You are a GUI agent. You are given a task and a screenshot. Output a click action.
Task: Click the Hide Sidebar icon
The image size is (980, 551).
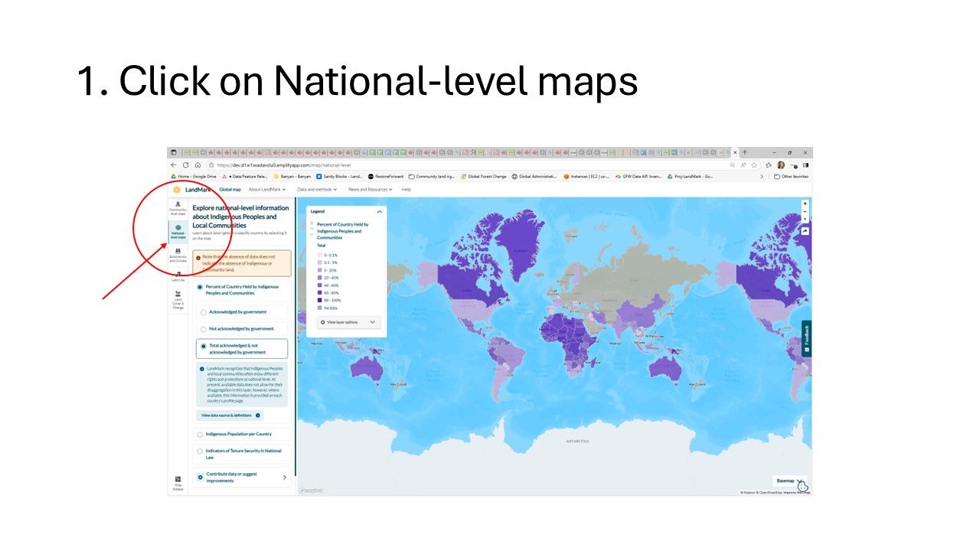[178, 483]
